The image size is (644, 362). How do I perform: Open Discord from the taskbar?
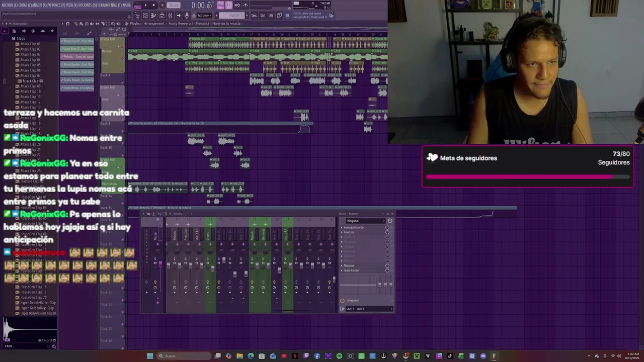click(x=483, y=356)
